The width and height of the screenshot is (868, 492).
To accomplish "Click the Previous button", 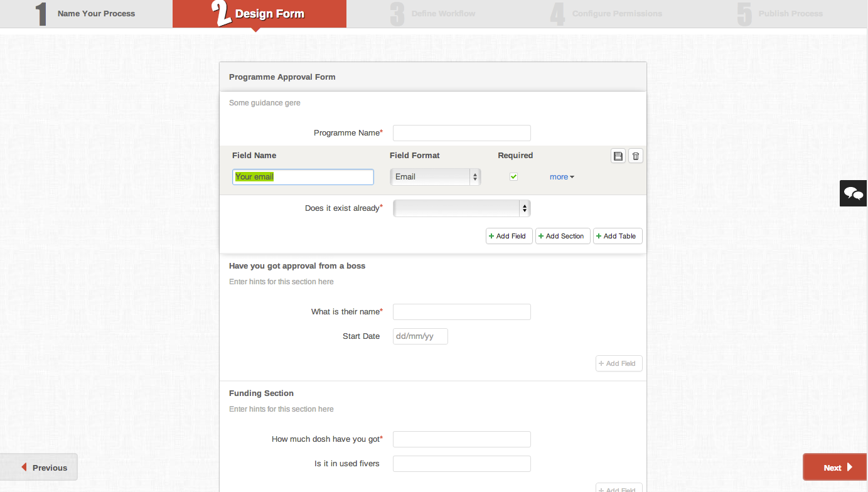I will (x=39, y=468).
